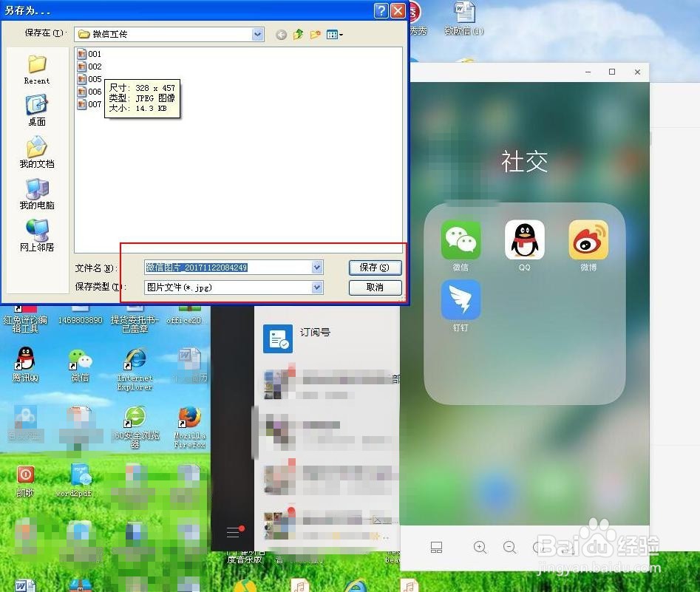
Task: Create a new folder in the dialog
Action: coord(313,34)
